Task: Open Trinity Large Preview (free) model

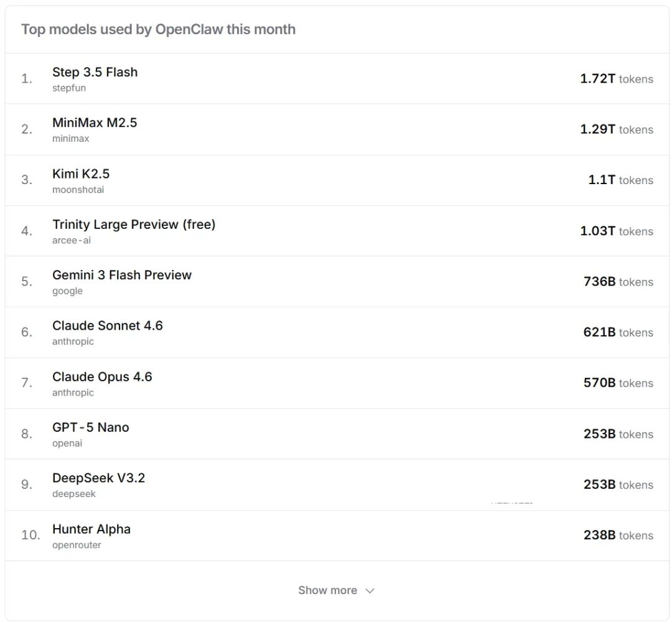Action: click(134, 224)
